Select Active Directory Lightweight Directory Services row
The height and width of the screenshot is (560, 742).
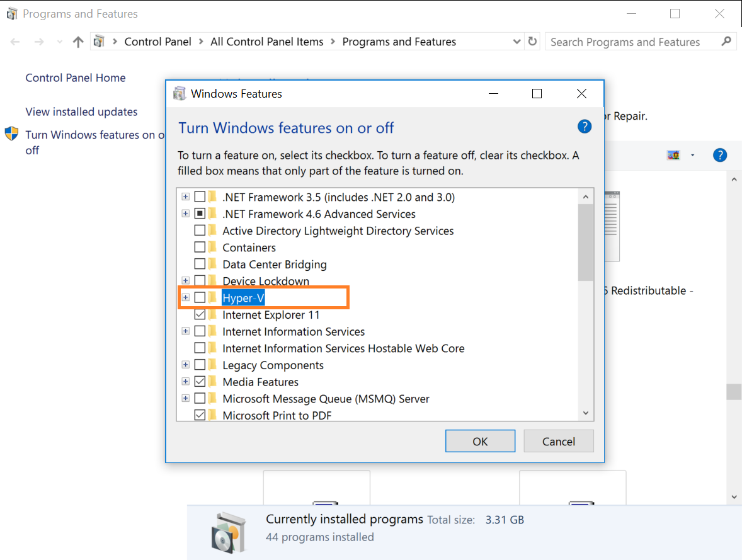[x=338, y=231]
